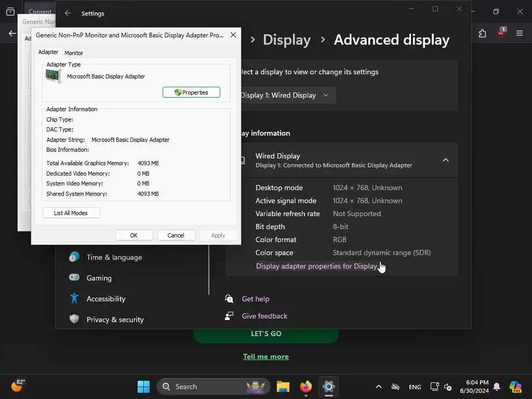
Task: Click the cloud sync tray icon
Action: [395, 387]
